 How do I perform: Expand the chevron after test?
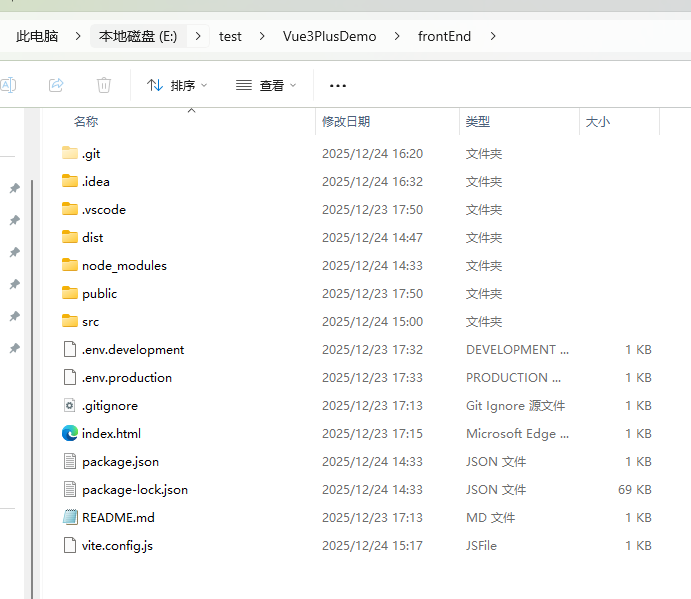pyautogui.click(x=262, y=36)
